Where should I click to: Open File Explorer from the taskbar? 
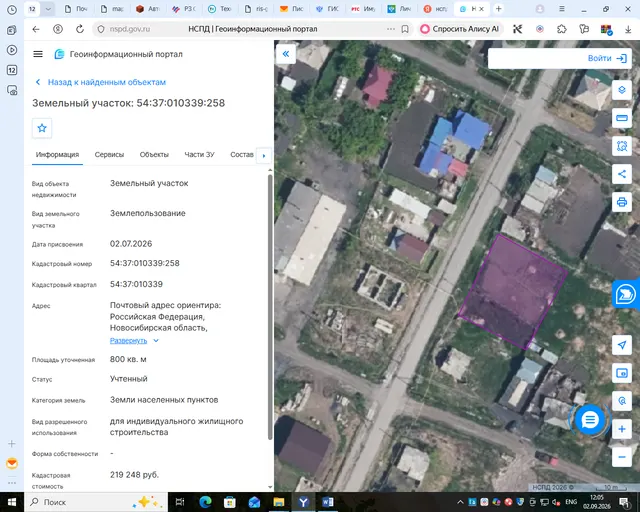point(279,502)
